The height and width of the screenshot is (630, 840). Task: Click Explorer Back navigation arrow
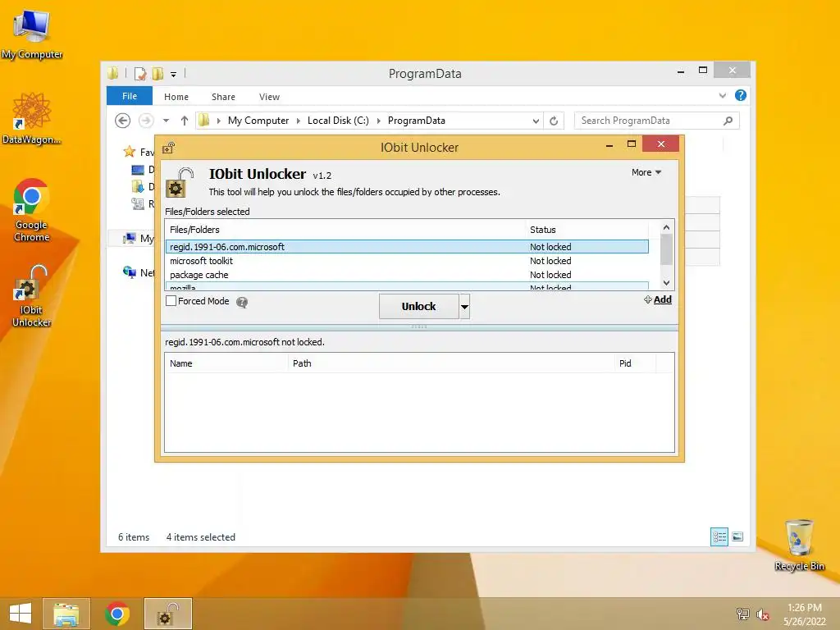click(x=123, y=121)
